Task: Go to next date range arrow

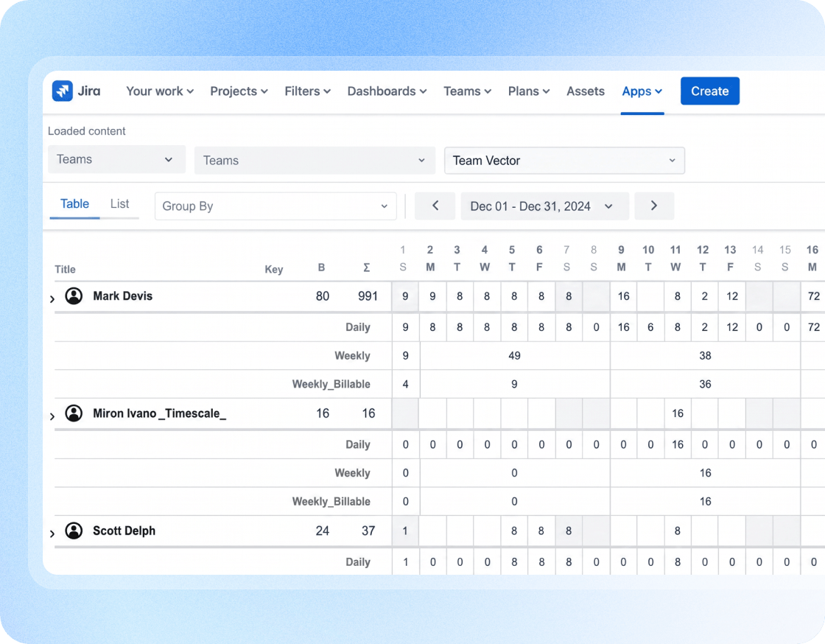Action: pos(654,206)
